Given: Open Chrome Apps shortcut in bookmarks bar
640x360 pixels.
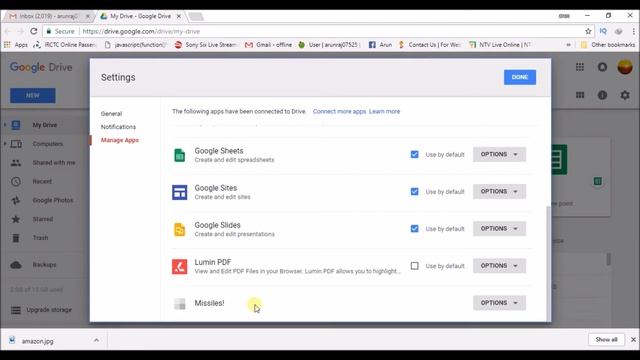Looking at the screenshot, I should click(x=16, y=45).
